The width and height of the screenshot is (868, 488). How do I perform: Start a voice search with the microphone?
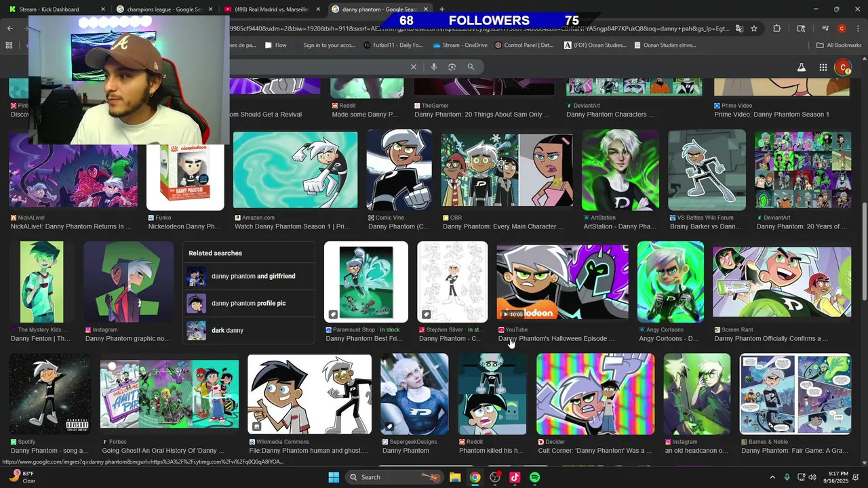[433, 66]
